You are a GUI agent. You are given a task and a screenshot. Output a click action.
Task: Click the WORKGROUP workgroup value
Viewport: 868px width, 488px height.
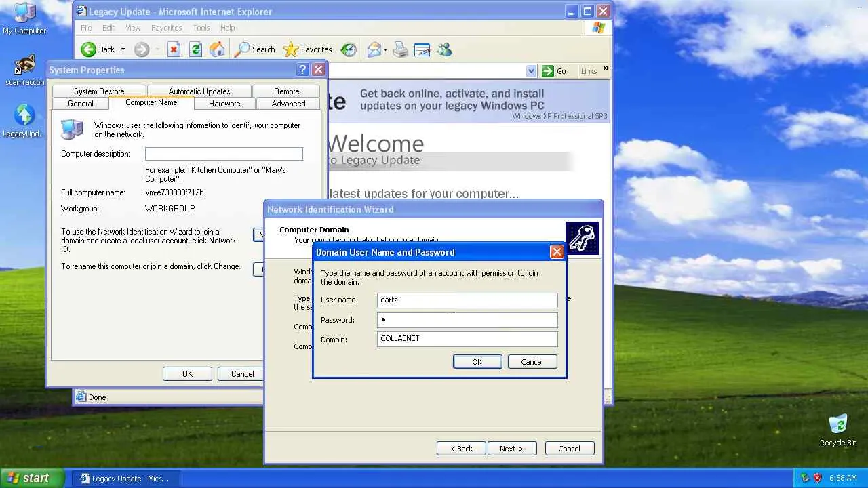click(170, 209)
